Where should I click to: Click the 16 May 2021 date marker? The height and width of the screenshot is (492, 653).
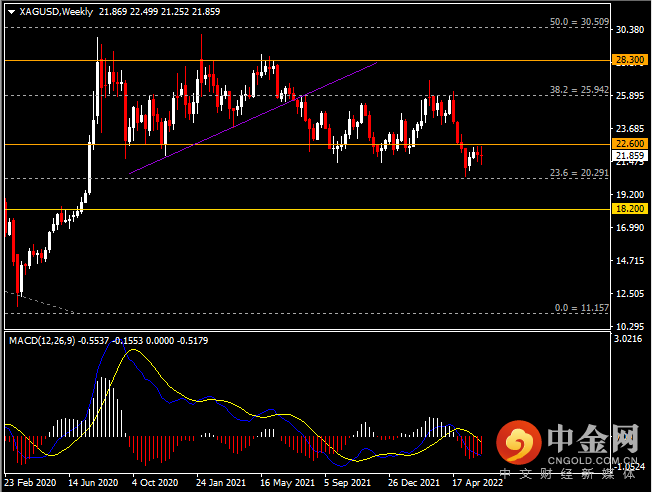tap(287, 483)
